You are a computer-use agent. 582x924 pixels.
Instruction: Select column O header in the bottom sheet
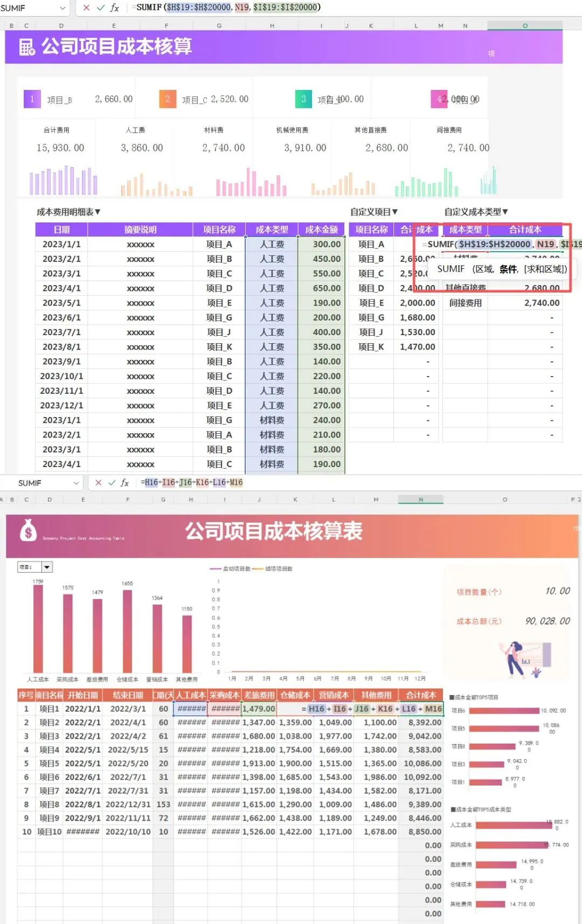505,499
